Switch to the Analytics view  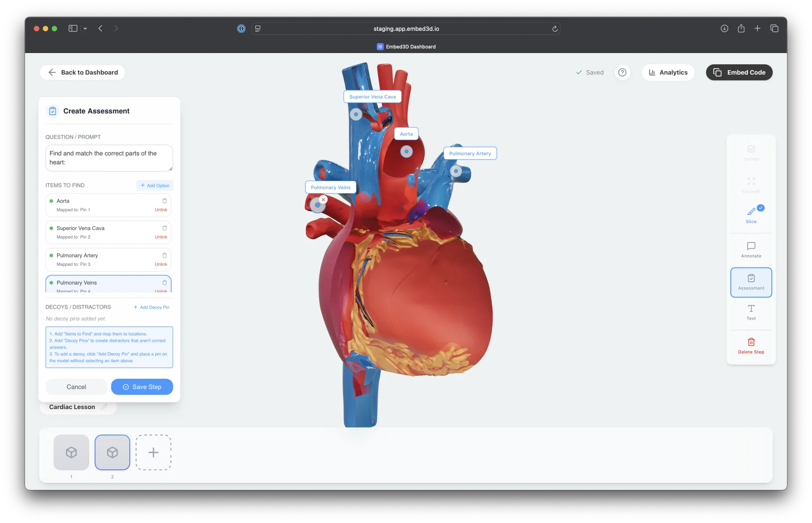coord(668,72)
